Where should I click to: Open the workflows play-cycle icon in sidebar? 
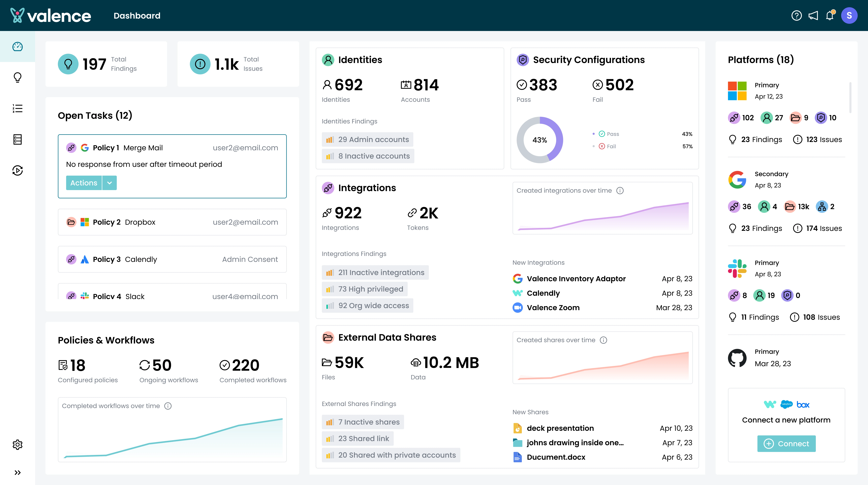[x=18, y=170]
